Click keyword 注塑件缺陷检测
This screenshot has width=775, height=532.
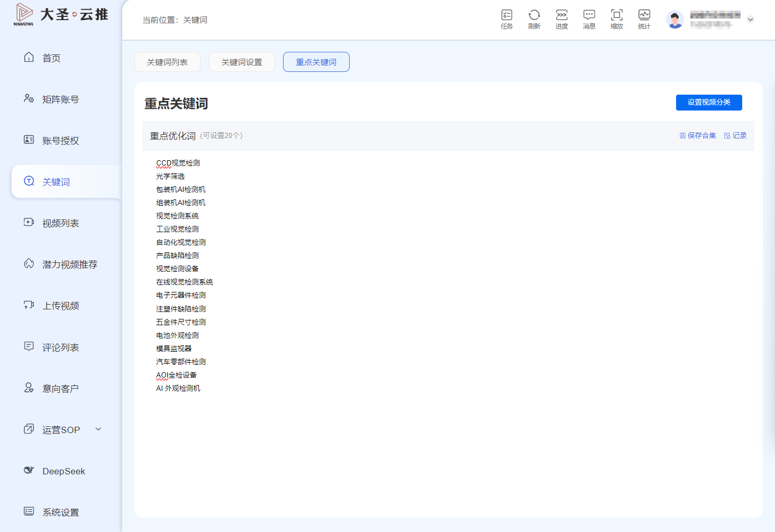[181, 309]
